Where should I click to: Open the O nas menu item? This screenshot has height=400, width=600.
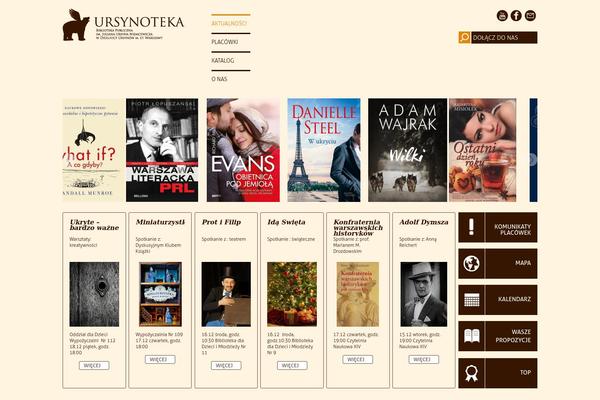click(219, 79)
